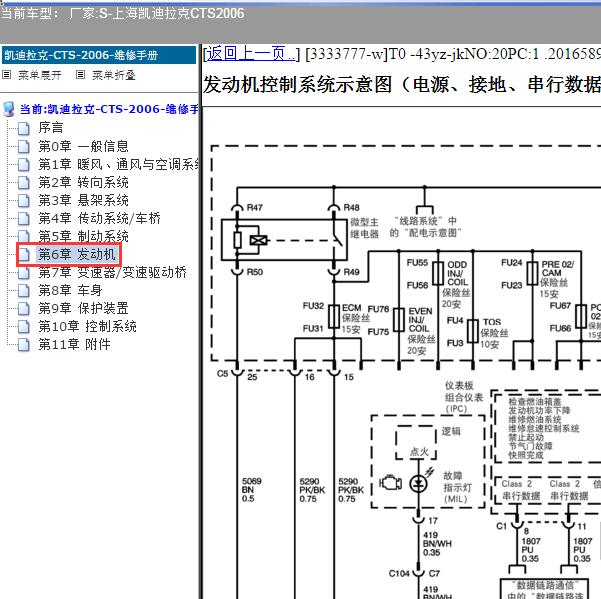Screen dimensions: 601x599
Task: Click the 菜单展开 expand icon
Action: [x=6, y=75]
